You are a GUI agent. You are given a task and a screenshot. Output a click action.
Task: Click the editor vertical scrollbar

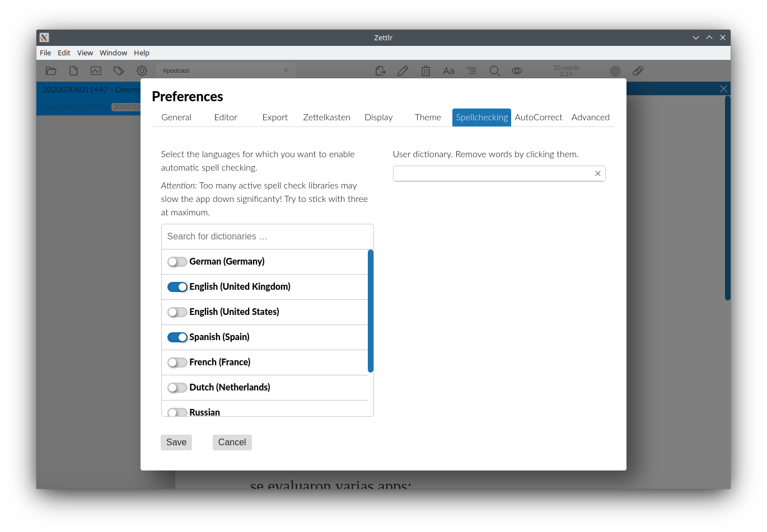(728, 198)
